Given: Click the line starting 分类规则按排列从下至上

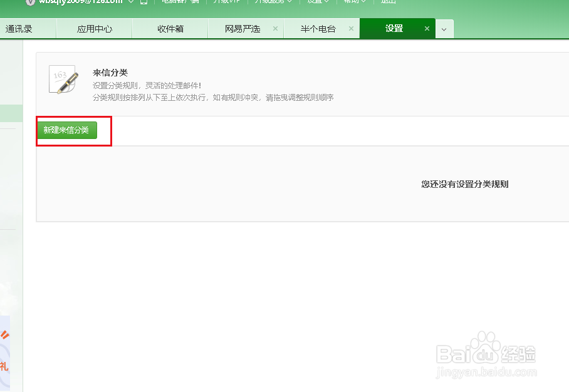Looking at the screenshot, I should click(213, 98).
